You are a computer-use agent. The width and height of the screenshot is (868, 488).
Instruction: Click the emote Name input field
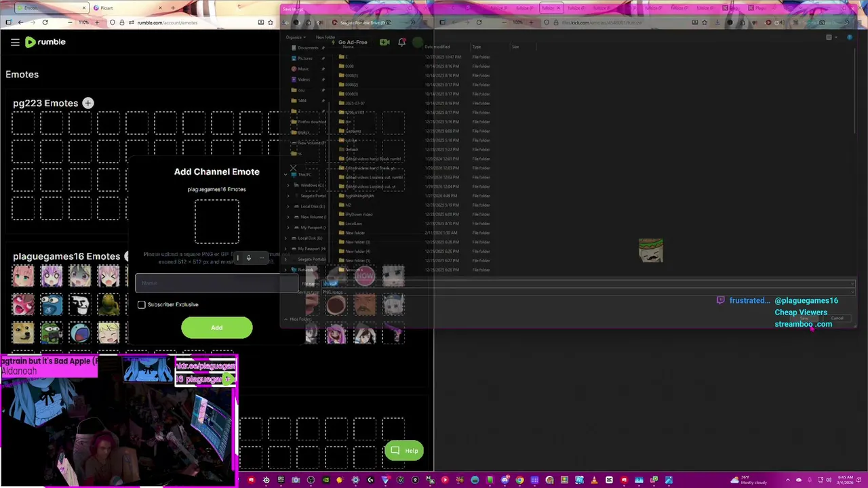216,283
